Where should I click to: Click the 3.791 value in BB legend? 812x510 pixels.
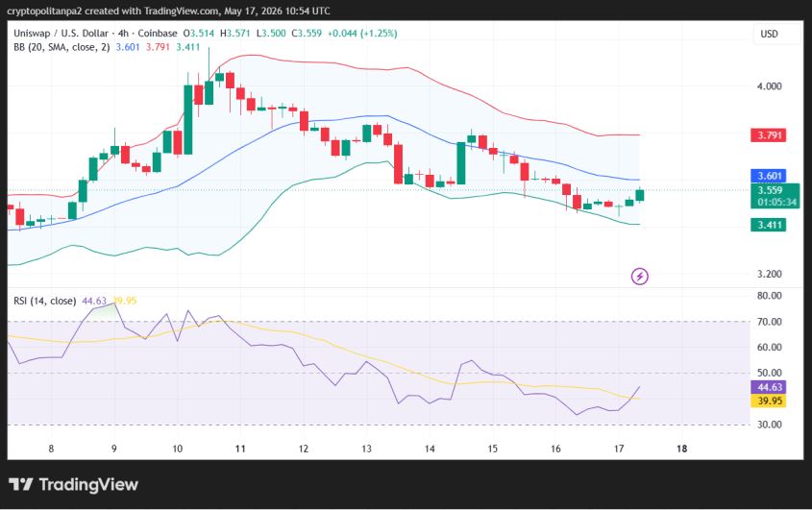tap(158, 47)
